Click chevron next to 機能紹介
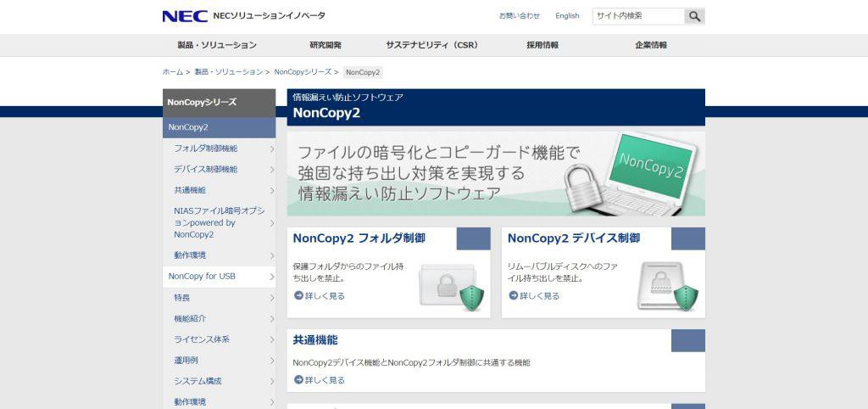Screen dimensions: 868x409 click(x=272, y=319)
